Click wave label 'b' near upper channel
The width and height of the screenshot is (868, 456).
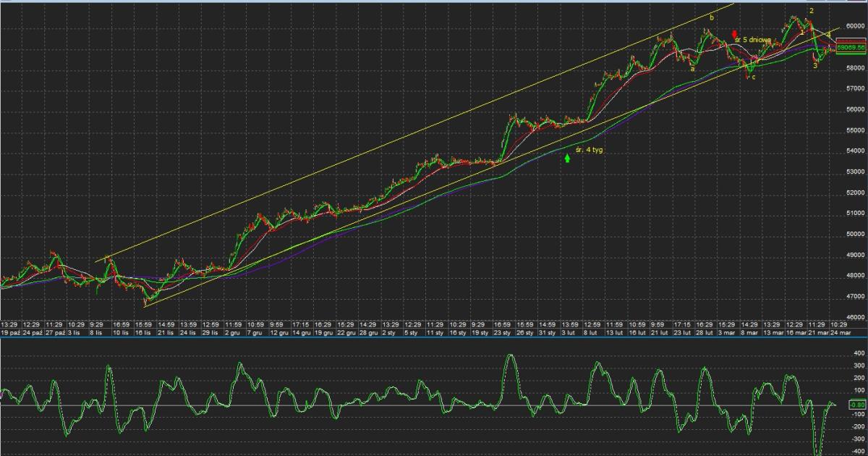pyautogui.click(x=712, y=17)
